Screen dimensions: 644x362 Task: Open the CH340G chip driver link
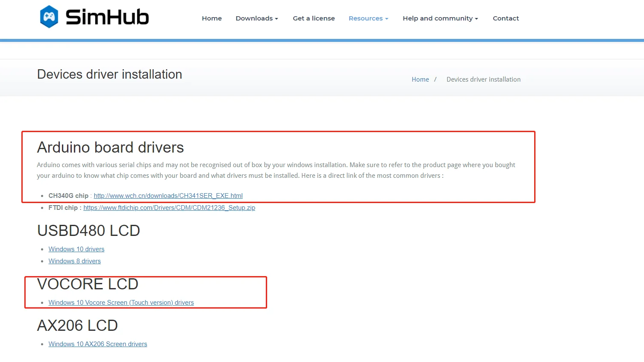click(168, 196)
